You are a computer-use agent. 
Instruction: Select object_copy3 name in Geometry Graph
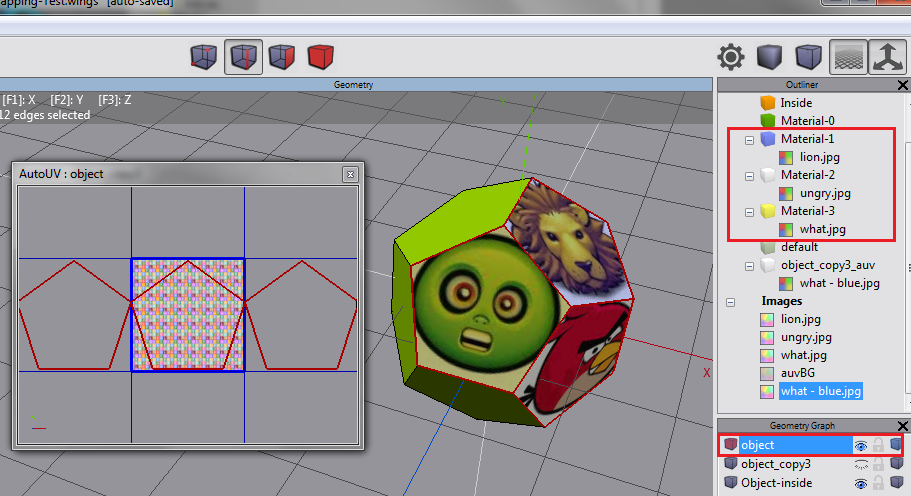coord(776,464)
